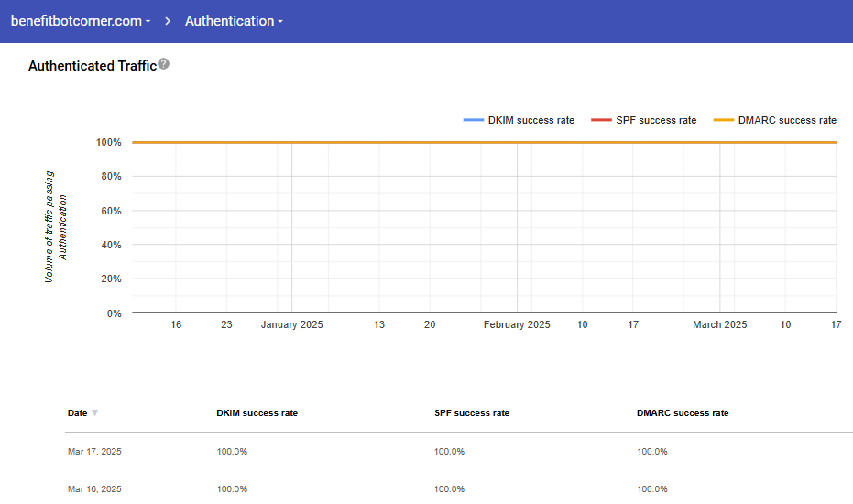The image size is (853, 504).
Task: Click DKIM 100.0% value in Mar 17 row
Action: [x=232, y=452]
